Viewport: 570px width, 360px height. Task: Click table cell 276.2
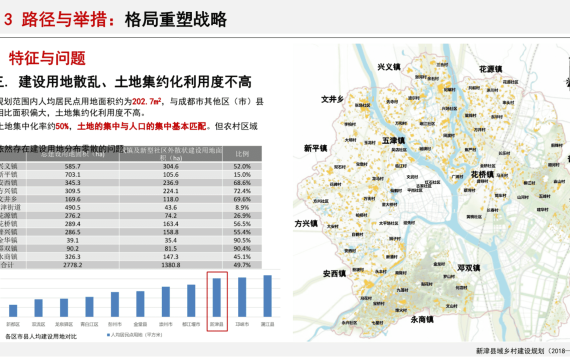point(72,216)
